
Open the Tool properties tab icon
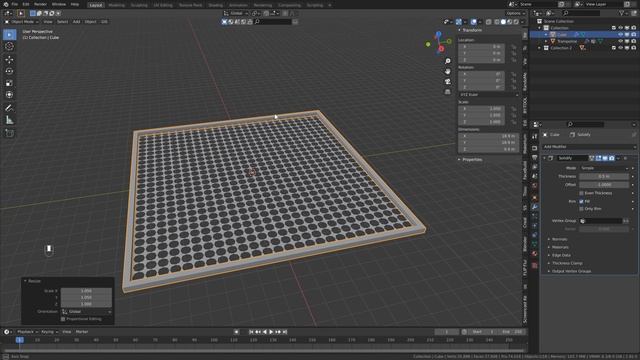(535, 137)
